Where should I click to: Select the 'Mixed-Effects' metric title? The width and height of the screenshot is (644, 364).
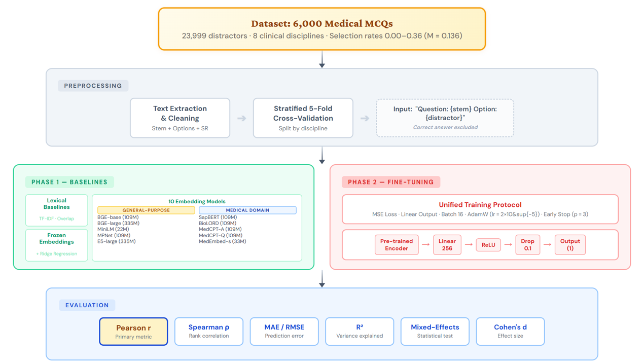pyautogui.click(x=435, y=327)
